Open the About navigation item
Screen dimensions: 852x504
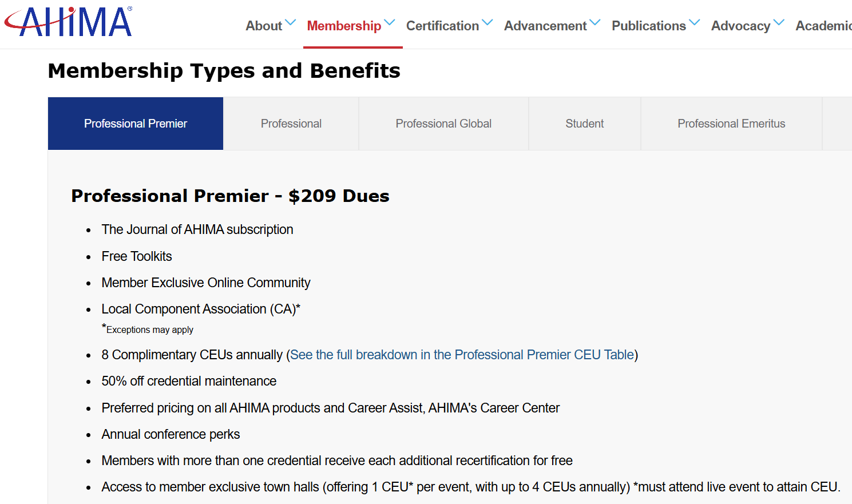pyautogui.click(x=264, y=26)
